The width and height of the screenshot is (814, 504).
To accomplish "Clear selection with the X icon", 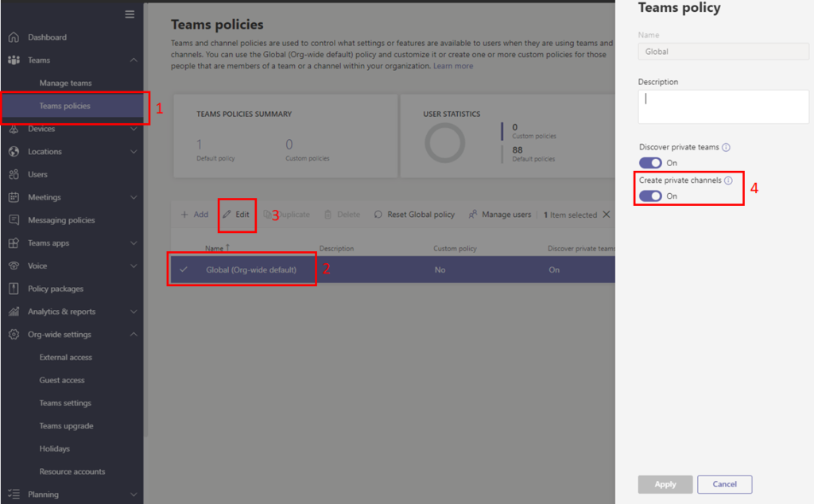I will click(606, 215).
